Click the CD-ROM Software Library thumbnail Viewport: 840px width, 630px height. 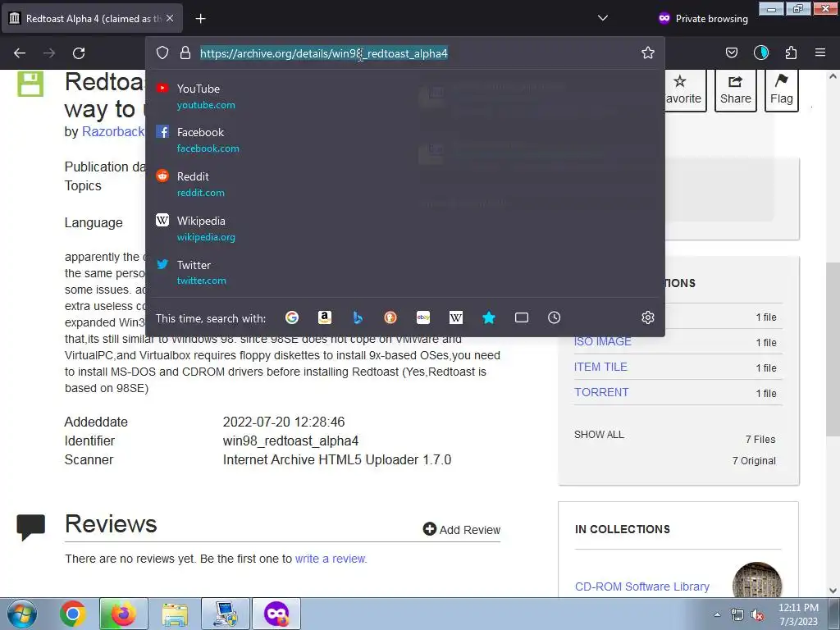[757, 582]
